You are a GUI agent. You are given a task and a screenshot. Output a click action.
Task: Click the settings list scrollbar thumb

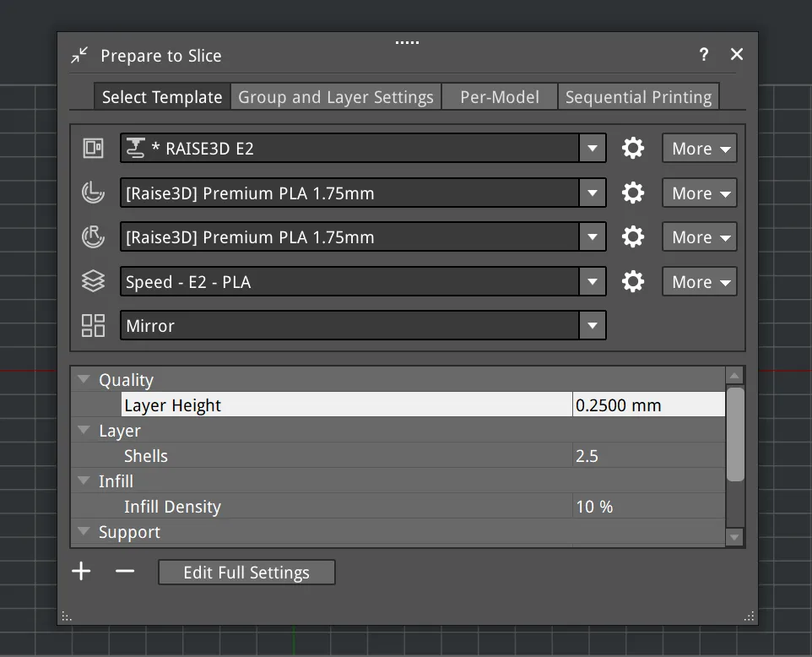[x=735, y=434]
